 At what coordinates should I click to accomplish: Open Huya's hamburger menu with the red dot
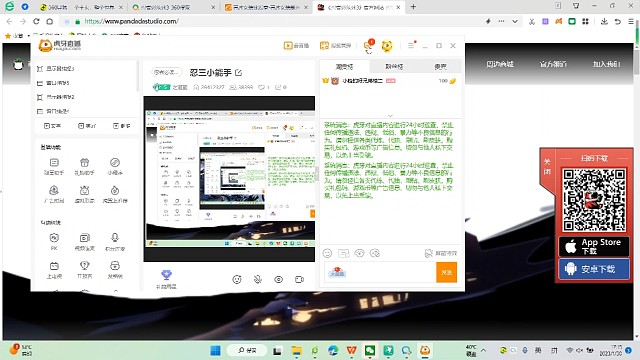(411, 45)
